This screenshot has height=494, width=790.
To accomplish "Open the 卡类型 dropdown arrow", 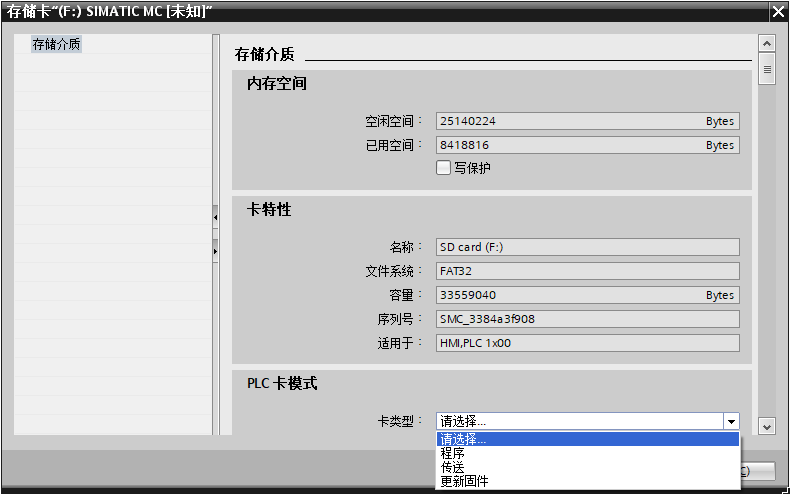I will point(731,421).
